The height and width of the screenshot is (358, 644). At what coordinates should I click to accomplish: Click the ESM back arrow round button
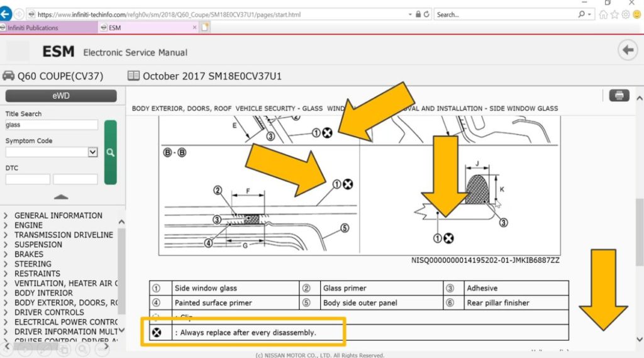coord(628,50)
